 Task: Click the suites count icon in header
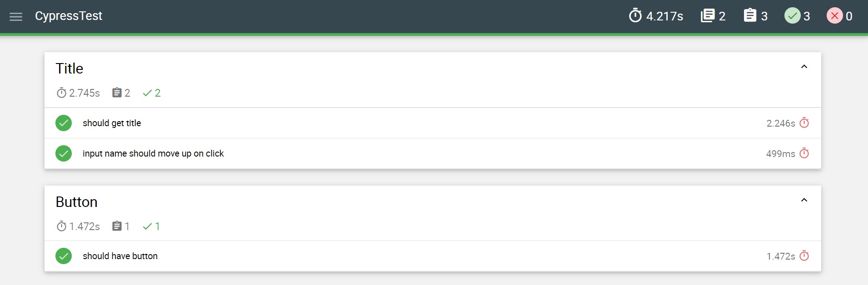708,16
